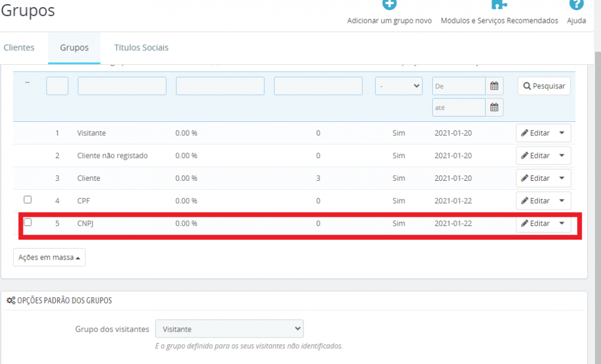The height and width of the screenshot is (364, 601).
Task: Click the Modulos e Serviços Recomendados label
Action: pyautogui.click(x=499, y=20)
